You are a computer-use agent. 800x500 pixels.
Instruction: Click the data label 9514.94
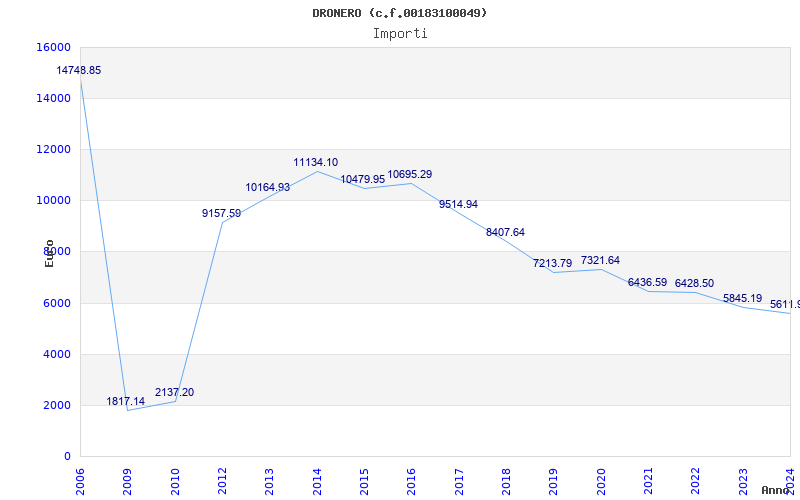coord(459,204)
